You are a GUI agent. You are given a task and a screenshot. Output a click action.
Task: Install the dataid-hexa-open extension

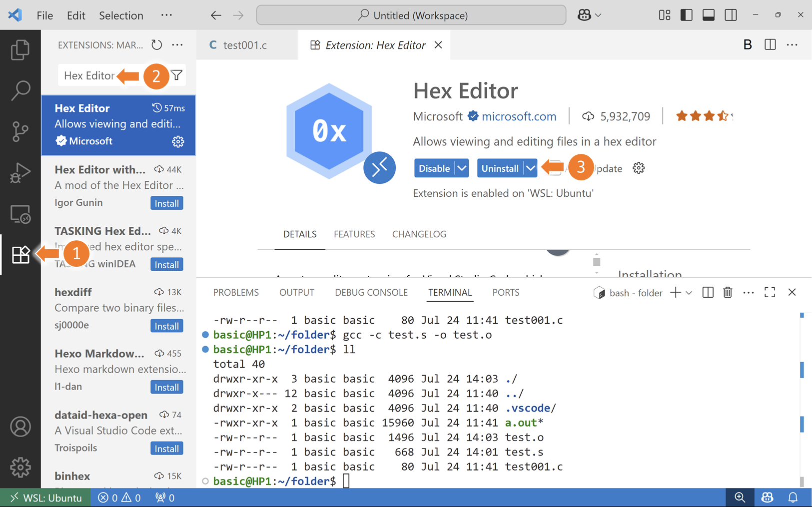pos(167,449)
